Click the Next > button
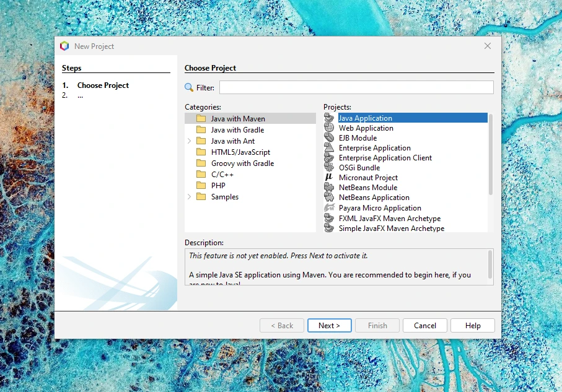 tap(329, 325)
